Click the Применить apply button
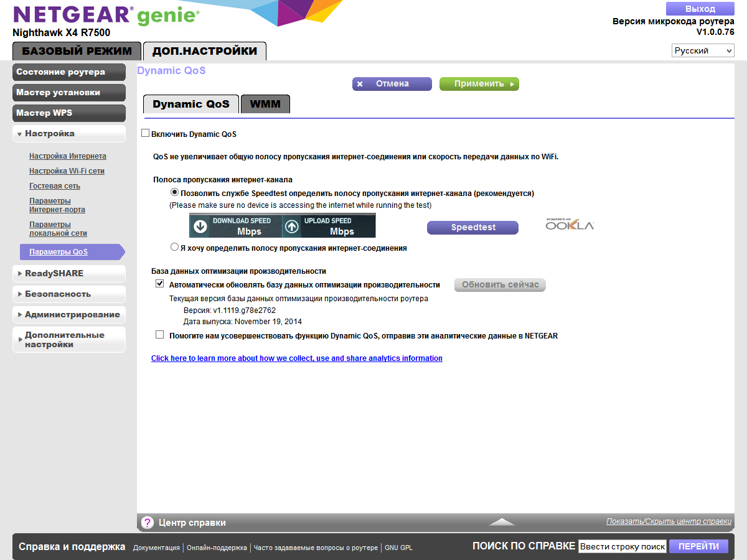Screen dimensions: 747x560 479,84
